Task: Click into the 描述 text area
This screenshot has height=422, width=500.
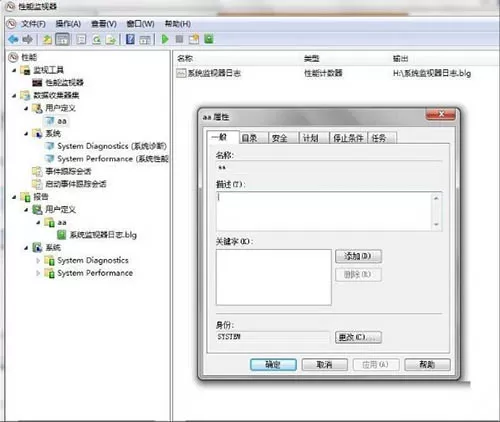Action: point(323,211)
